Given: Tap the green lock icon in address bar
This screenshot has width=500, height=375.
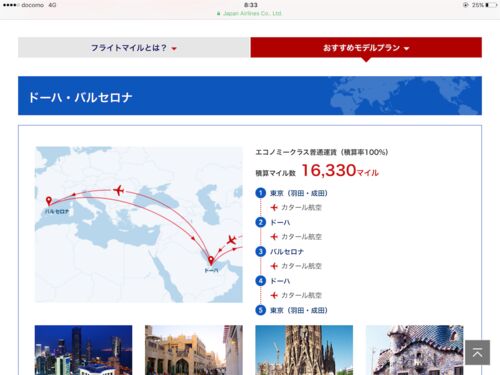Looking at the screenshot, I should [x=219, y=13].
